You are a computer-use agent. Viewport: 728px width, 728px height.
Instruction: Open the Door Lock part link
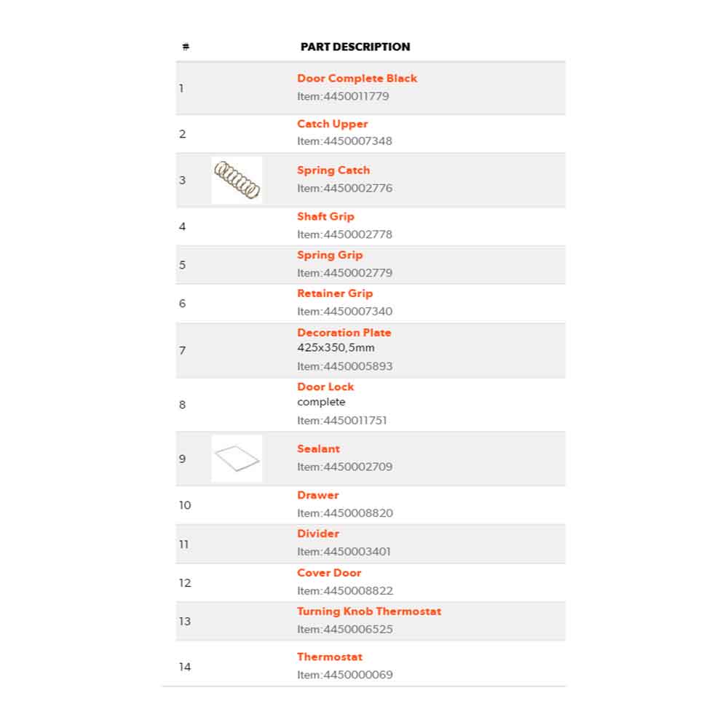(x=325, y=387)
